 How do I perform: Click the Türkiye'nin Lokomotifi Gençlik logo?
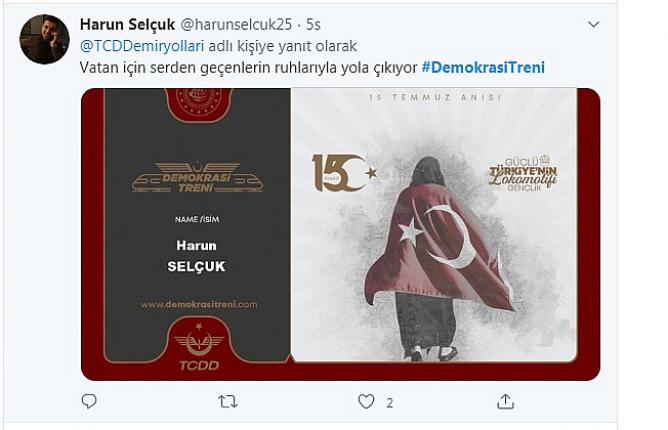pyautogui.click(x=523, y=173)
